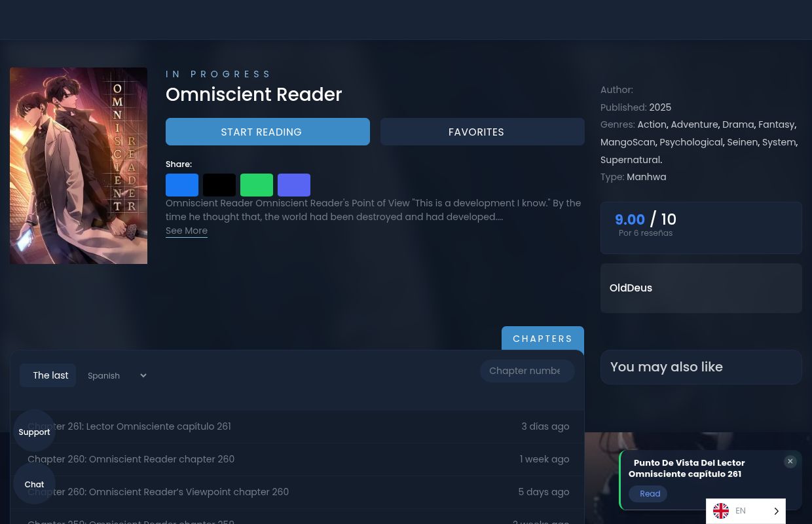
Task: Open the Drama genre link
Action: point(738,124)
